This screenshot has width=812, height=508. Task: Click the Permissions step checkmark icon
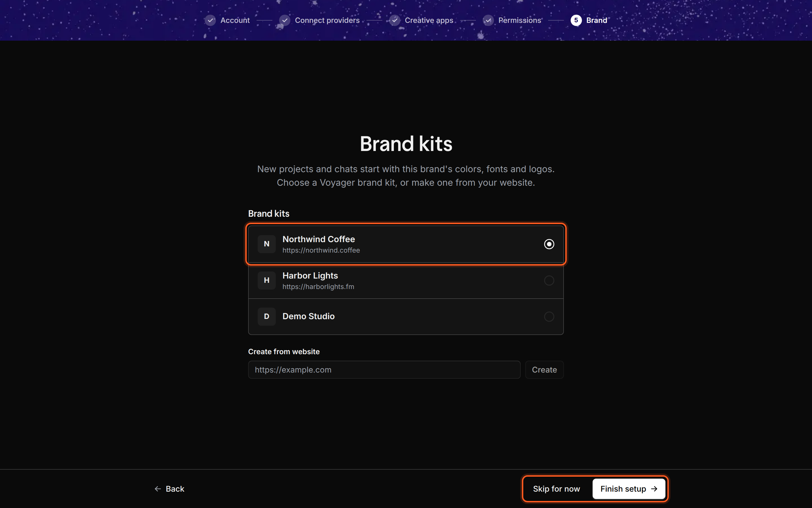488,20
